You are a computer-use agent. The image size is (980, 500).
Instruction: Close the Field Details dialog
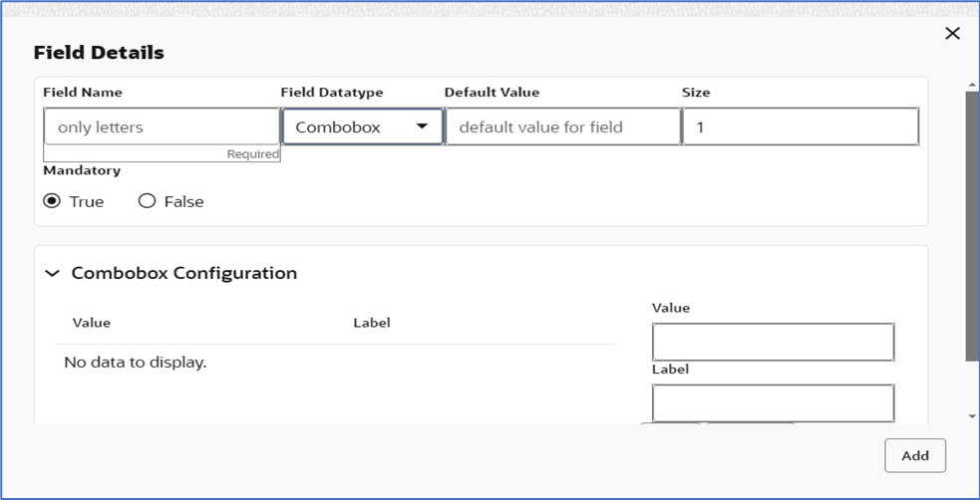click(x=952, y=34)
